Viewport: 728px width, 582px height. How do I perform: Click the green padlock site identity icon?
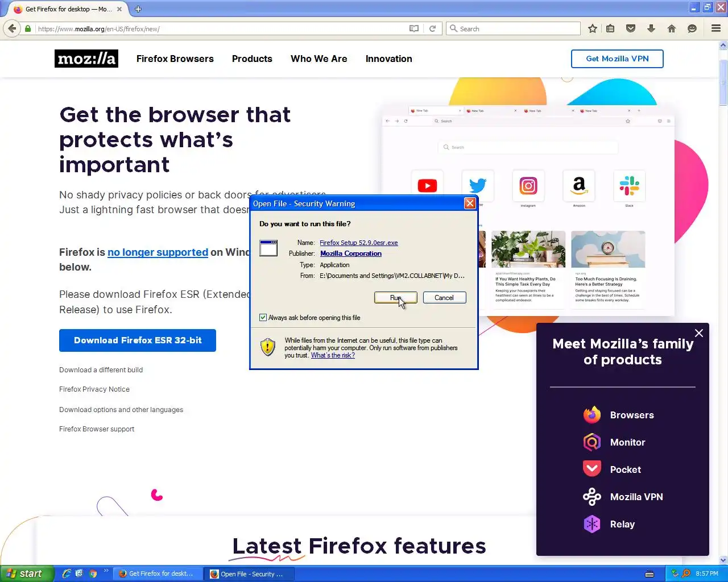28,28
